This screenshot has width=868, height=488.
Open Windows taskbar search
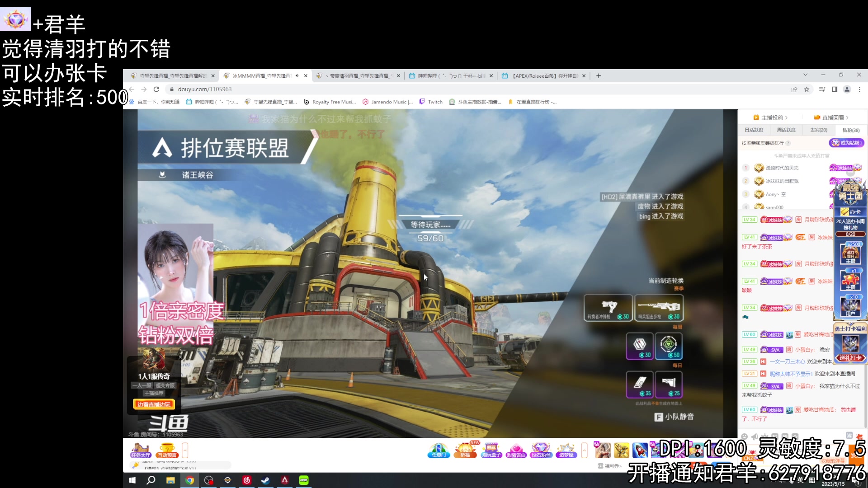point(151,480)
